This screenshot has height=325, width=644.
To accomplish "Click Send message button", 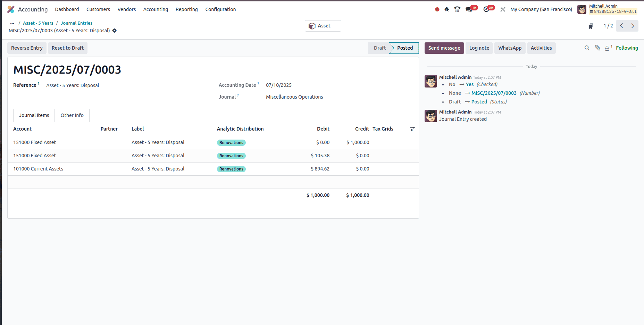I will point(444,48).
